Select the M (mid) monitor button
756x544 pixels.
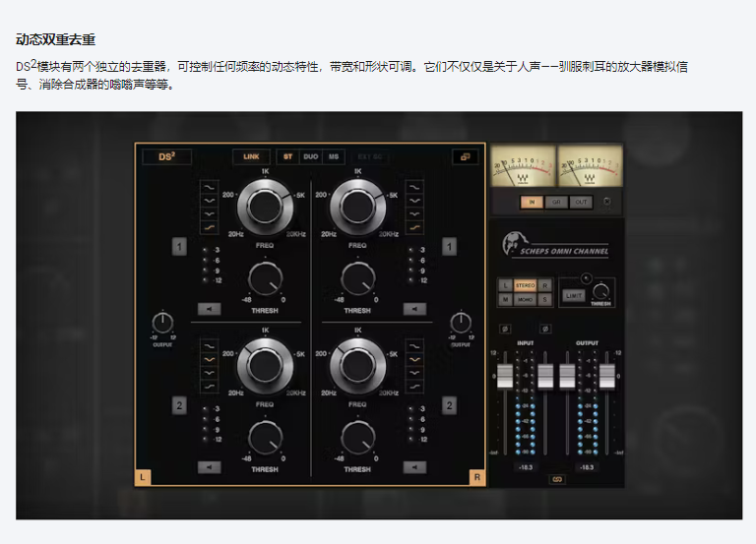[505, 299]
